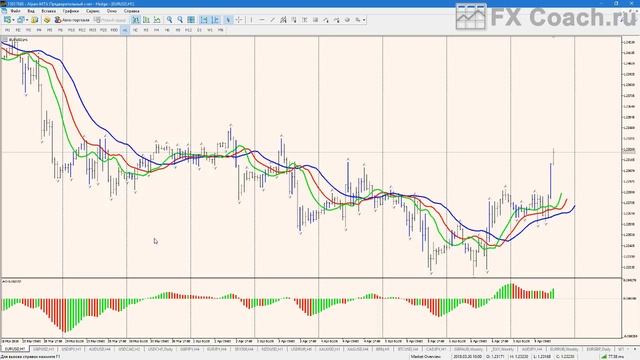The height and width of the screenshot is (360, 640).
Task: Open the Окно menu
Action: click(x=111, y=11)
